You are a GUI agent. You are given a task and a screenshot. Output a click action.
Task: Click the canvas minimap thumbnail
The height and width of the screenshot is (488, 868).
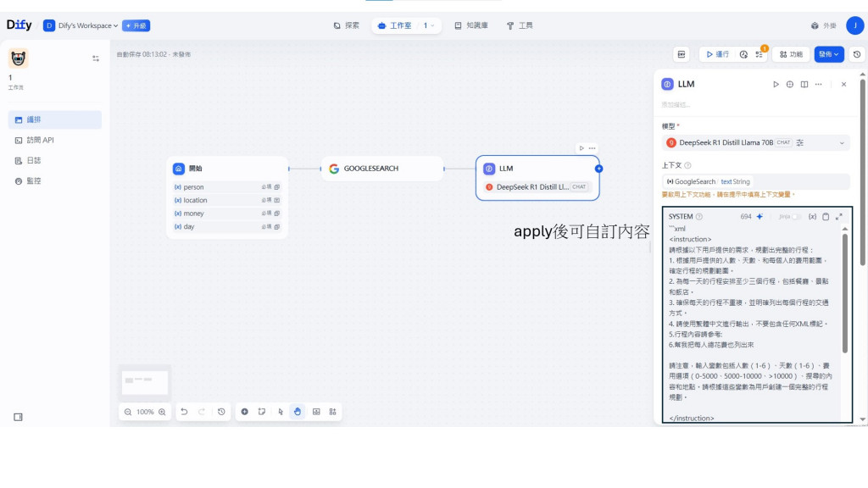click(146, 382)
